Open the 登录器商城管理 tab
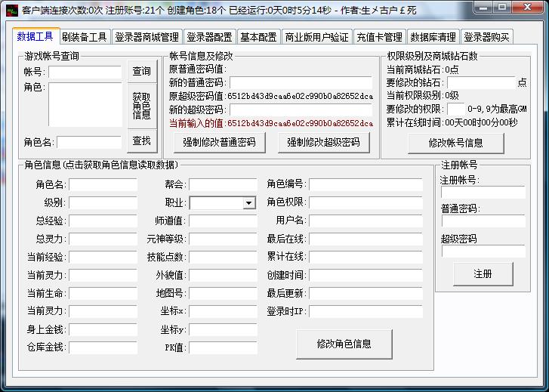The width and height of the screenshot is (549, 392). click(x=147, y=37)
